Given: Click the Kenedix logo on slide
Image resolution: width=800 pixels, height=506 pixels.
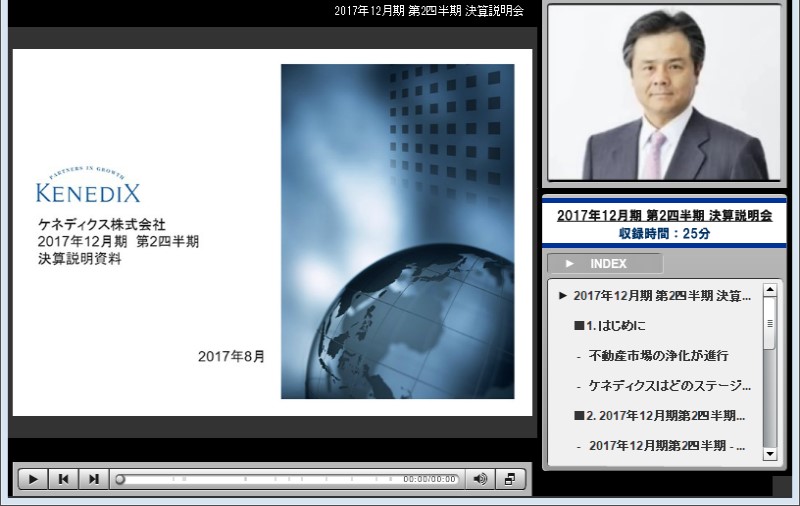Looking at the screenshot, I should coord(88,185).
